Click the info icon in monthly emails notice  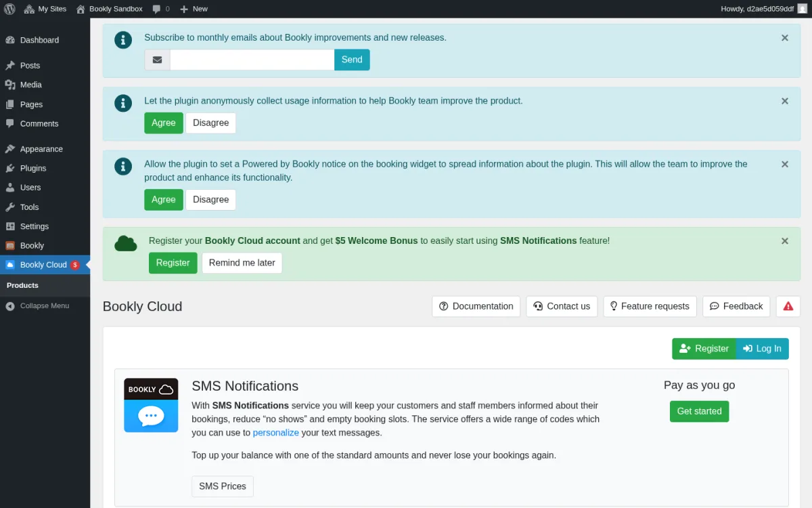pos(123,40)
